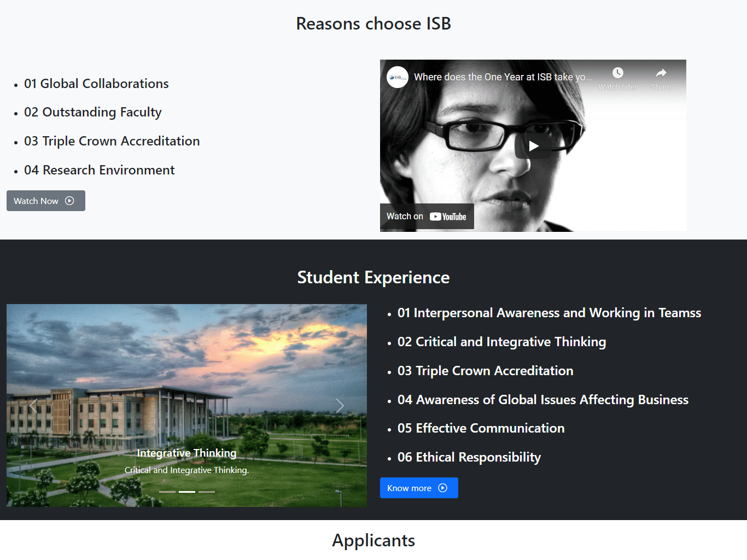Click the Integrative Thinking slide caption
The image size is (747, 560).
coord(186,453)
